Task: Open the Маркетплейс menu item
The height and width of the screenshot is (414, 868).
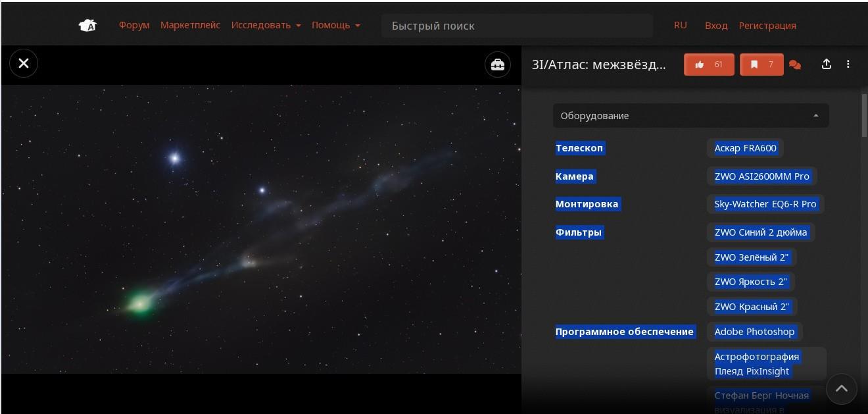Action: [x=190, y=25]
